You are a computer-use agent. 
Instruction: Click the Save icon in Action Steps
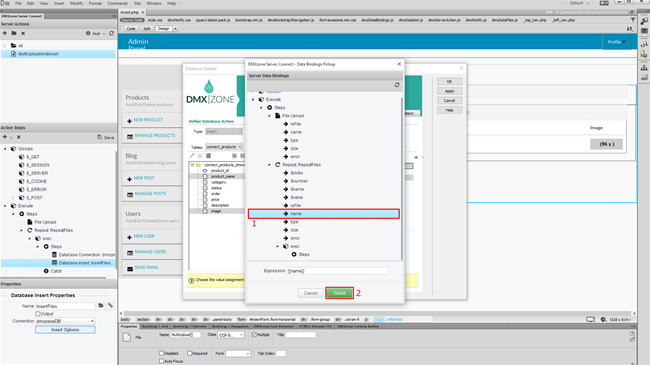[x=106, y=137]
